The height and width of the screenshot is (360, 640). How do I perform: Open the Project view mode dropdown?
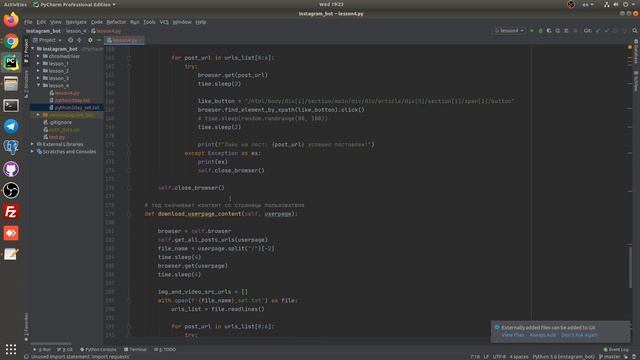coord(47,40)
